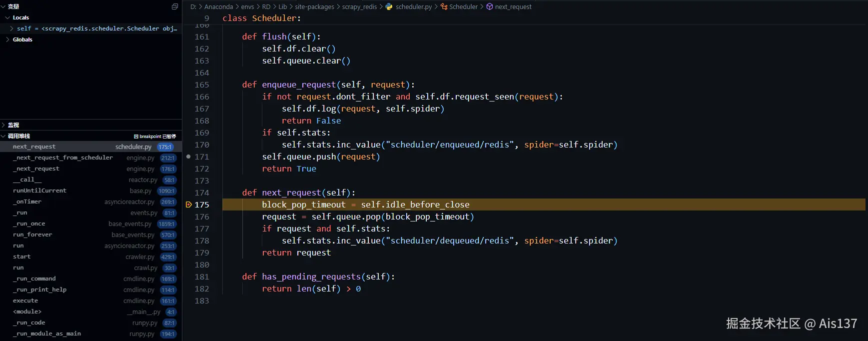Open the envs breadcrumb segment
Viewport: 868px width, 341px height.
click(247, 6)
